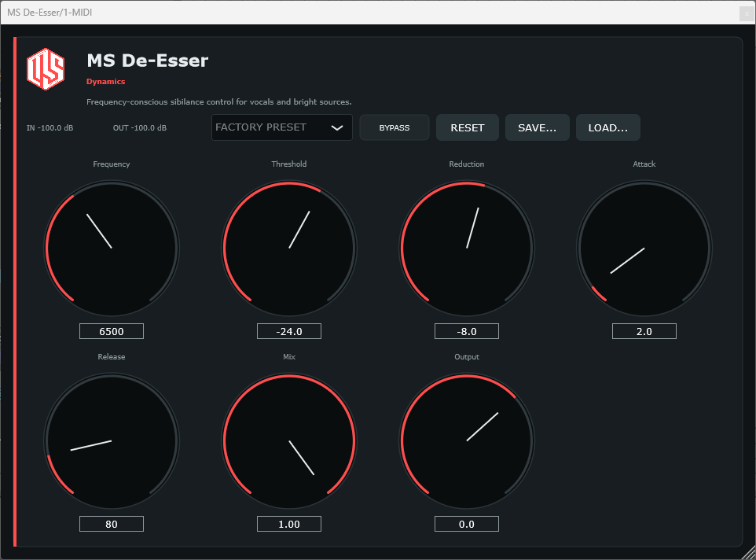Click the Output value field showing 0.0
756x560 pixels.
[x=467, y=524]
